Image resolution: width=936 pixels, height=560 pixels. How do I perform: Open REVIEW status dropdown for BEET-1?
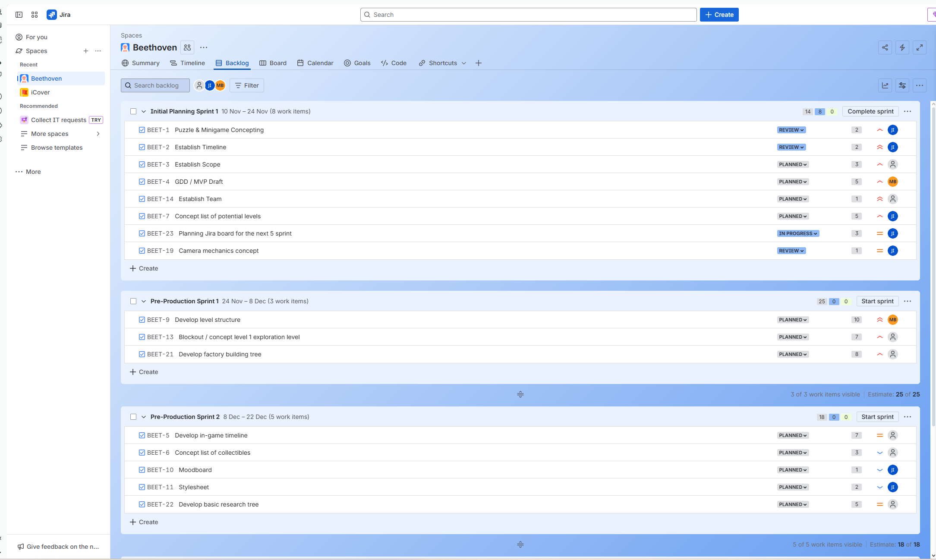[791, 130]
